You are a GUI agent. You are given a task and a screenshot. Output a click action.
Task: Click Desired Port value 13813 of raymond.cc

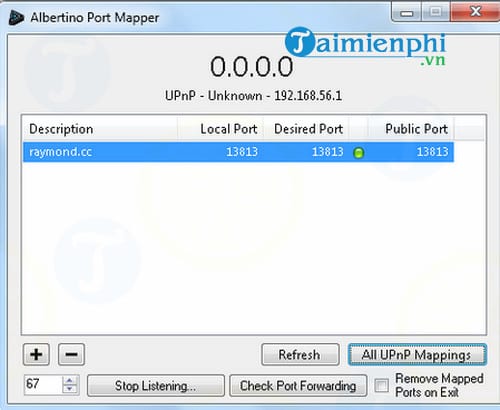(328, 152)
